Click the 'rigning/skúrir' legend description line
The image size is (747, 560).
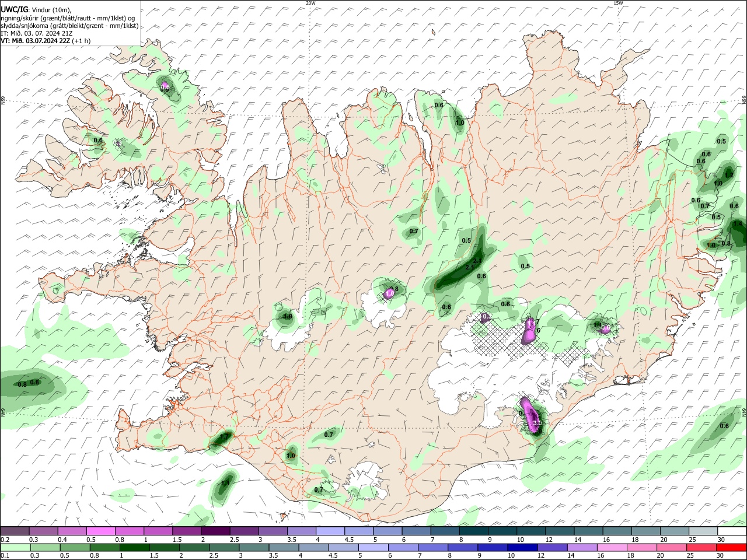point(68,17)
